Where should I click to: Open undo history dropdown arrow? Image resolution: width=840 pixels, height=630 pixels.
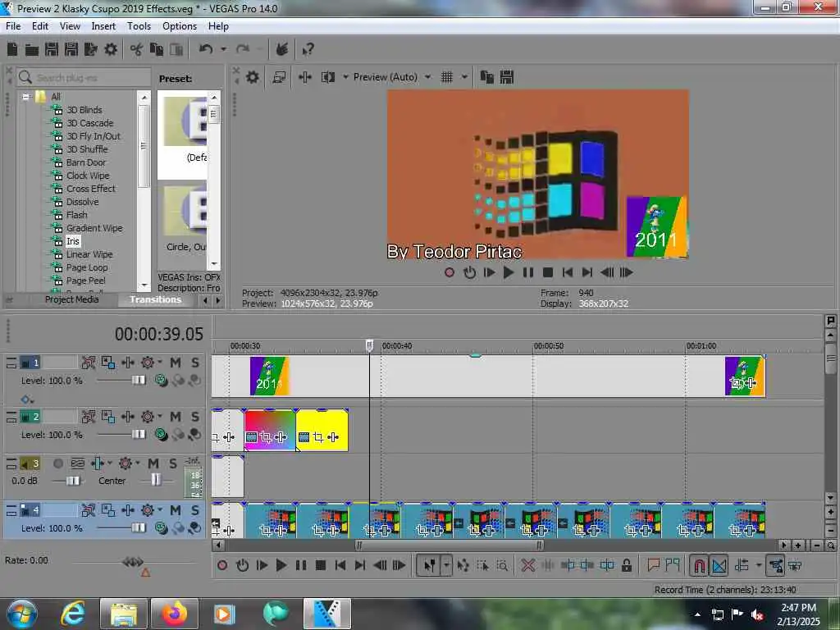tap(223, 49)
